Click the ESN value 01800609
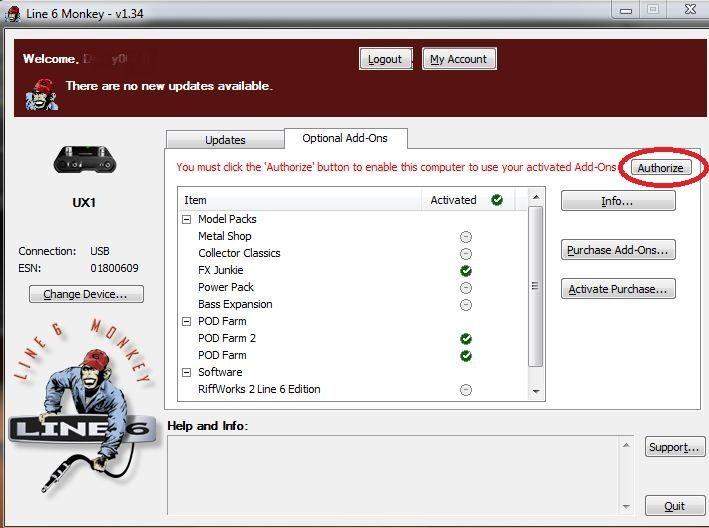 114,268
